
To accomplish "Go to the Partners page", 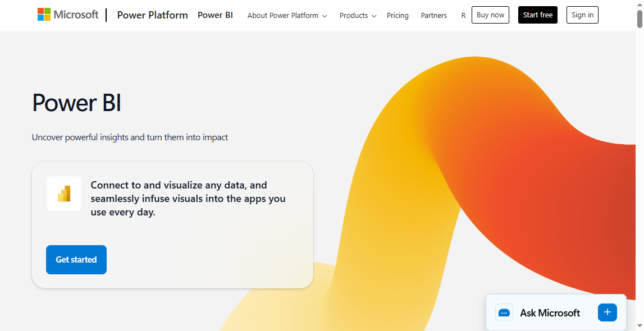I will (433, 16).
